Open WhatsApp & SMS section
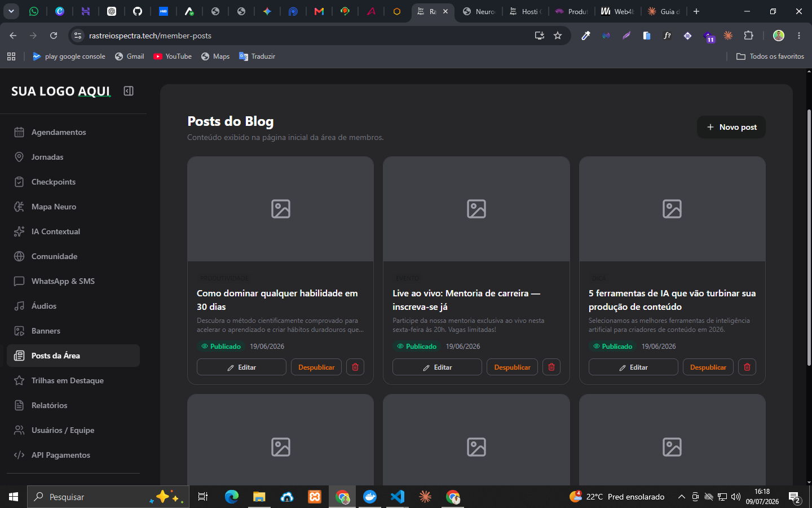The height and width of the screenshot is (508, 812). click(x=73, y=281)
